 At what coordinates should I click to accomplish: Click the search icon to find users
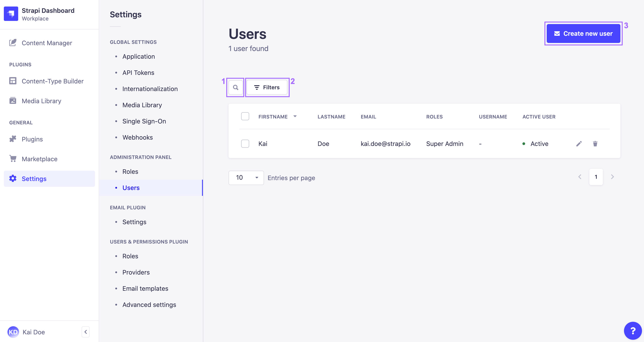click(x=235, y=87)
